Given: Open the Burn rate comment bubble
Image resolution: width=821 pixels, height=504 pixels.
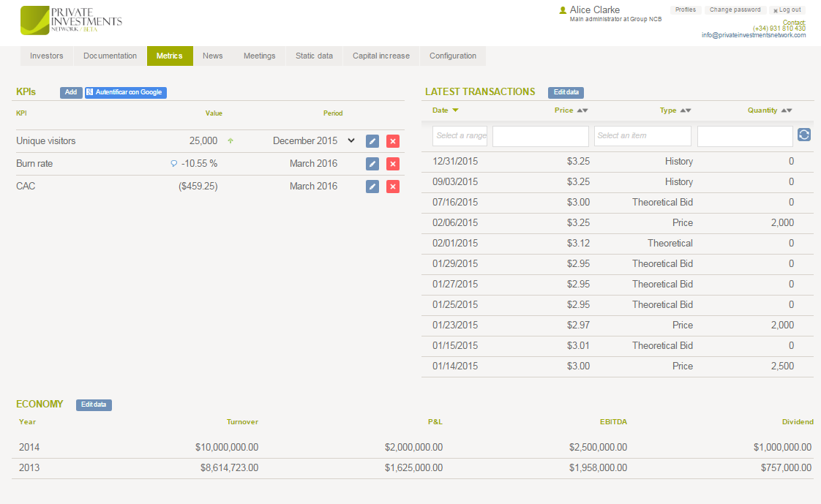Looking at the screenshot, I should click(x=173, y=164).
